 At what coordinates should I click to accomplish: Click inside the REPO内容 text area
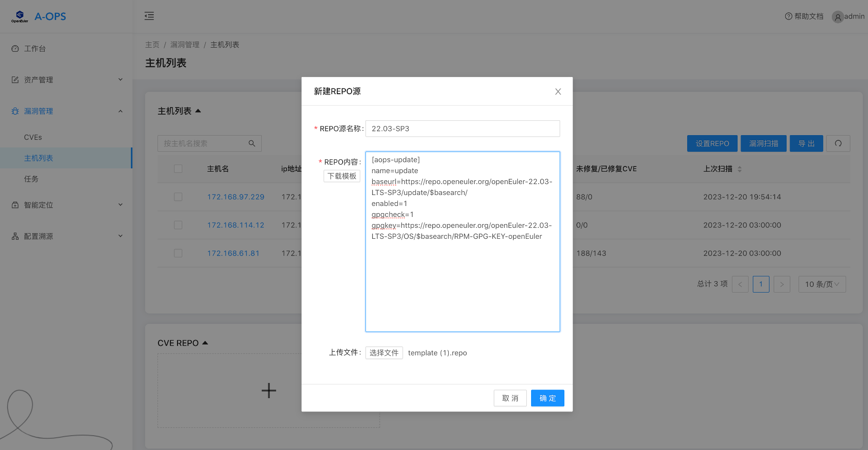(x=463, y=285)
